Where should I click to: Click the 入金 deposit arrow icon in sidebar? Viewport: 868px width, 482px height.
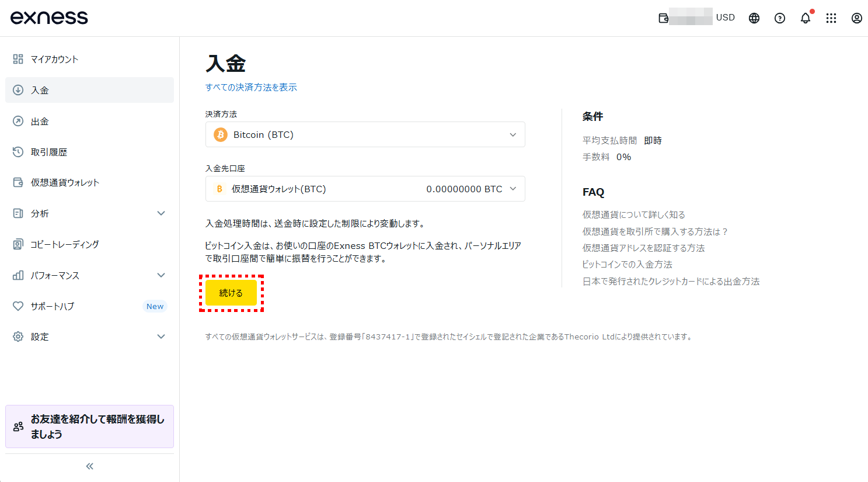click(x=18, y=90)
